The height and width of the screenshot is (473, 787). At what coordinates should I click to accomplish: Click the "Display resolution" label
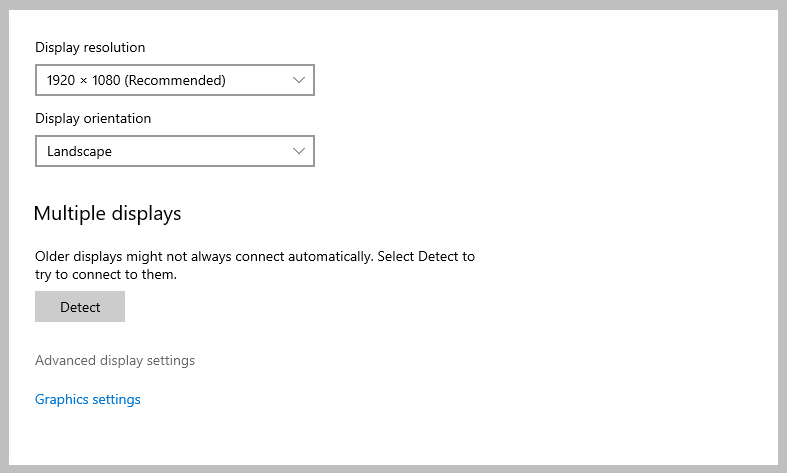tap(90, 48)
